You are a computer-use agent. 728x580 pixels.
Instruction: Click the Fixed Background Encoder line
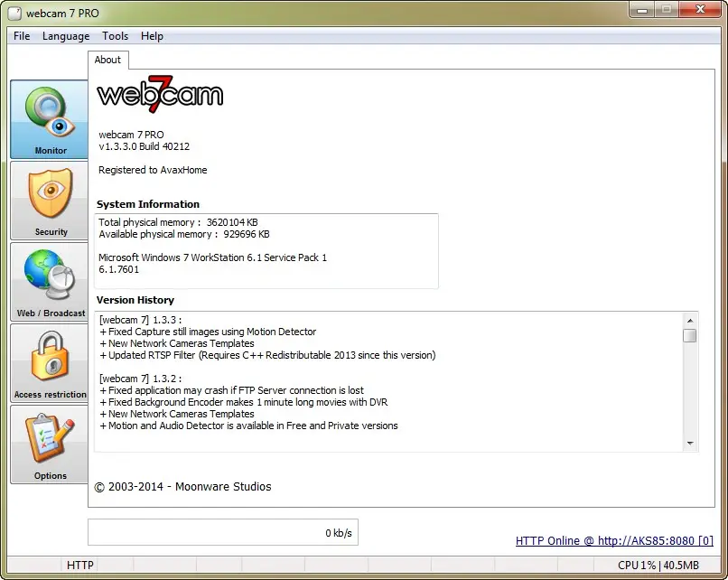244,402
